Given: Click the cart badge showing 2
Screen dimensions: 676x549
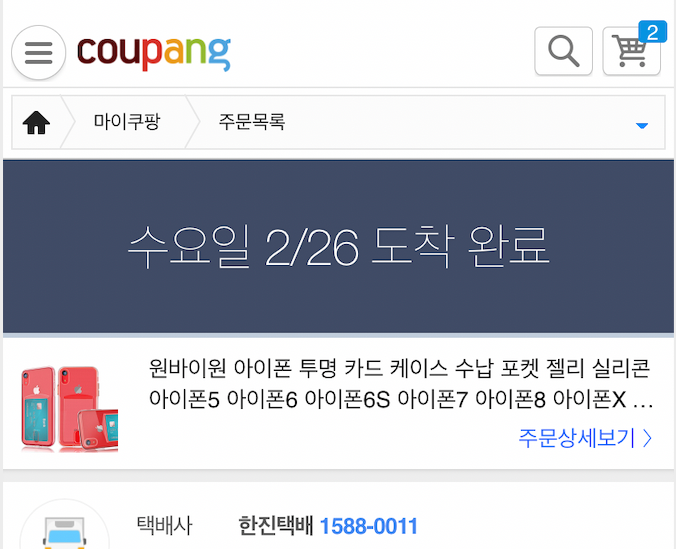Looking at the screenshot, I should tap(652, 32).
